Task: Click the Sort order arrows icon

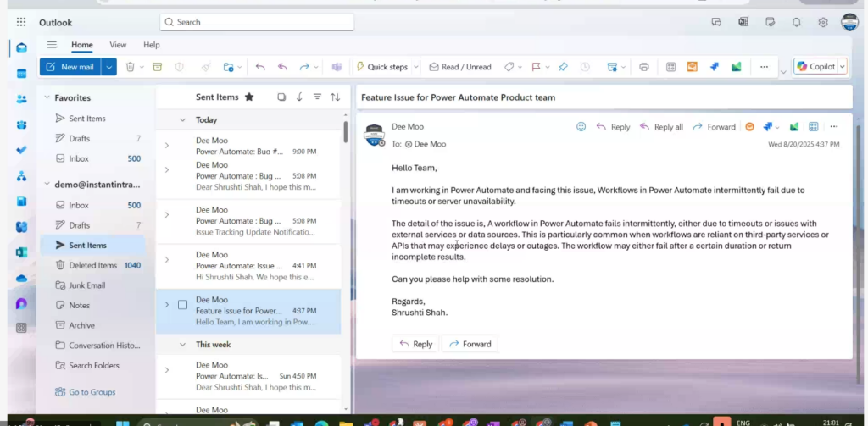Action: pos(335,97)
